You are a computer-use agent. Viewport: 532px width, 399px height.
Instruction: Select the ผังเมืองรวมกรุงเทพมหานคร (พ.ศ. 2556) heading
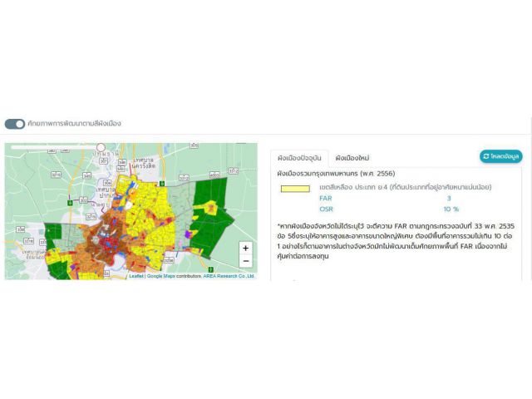(328, 174)
